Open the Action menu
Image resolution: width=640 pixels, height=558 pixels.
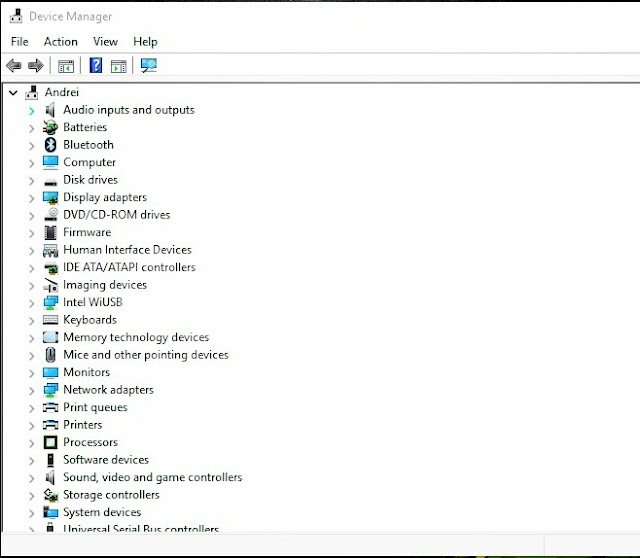pos(61,42)
